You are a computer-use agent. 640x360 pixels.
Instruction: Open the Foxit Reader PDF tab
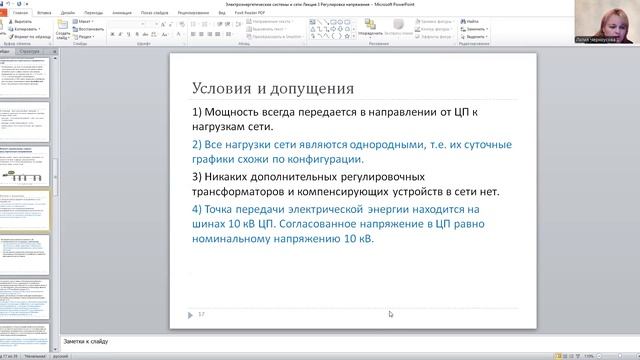click(x=250, y=13)
